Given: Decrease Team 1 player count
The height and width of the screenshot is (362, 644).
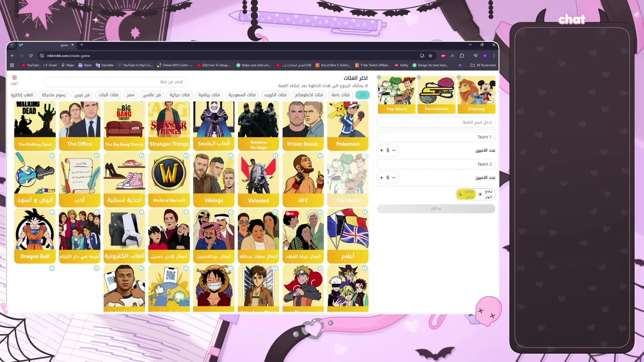Looking at the screenshot, I should [x=394, y=150].
